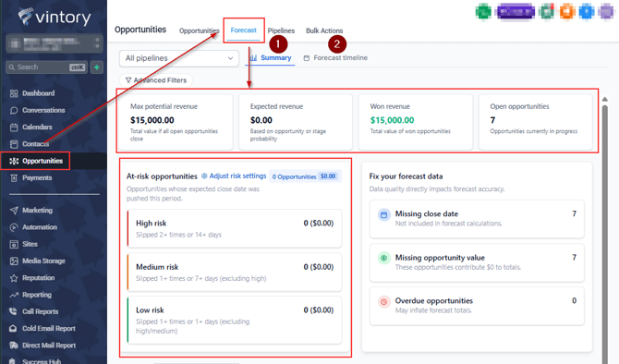Image resolution: width=619 pixels, height=364 pixels.
Task: Open Advanced Filters
Action: pyautogui.click(x=156, y=80)
